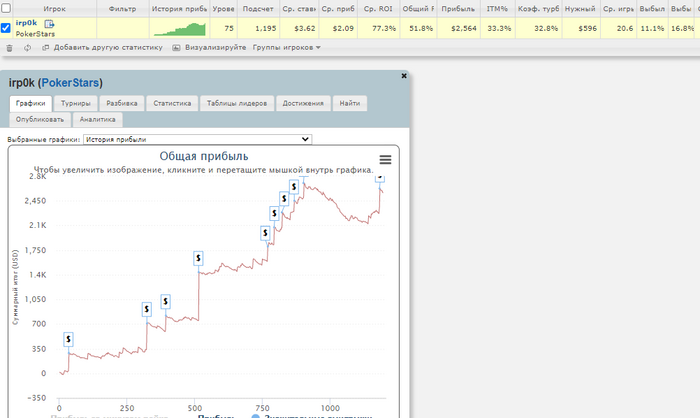Click the Найти tab
700x418 pixels.
350,103
